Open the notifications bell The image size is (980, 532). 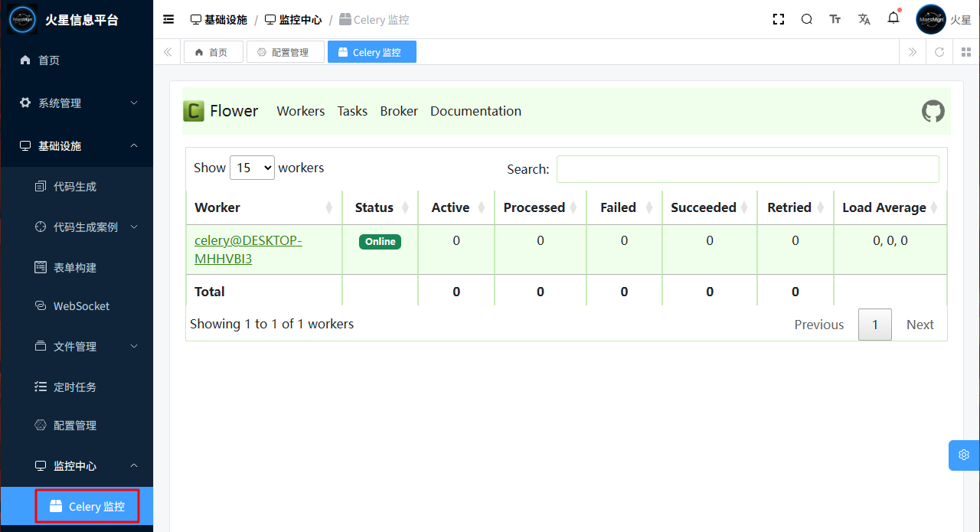[893, 18]
